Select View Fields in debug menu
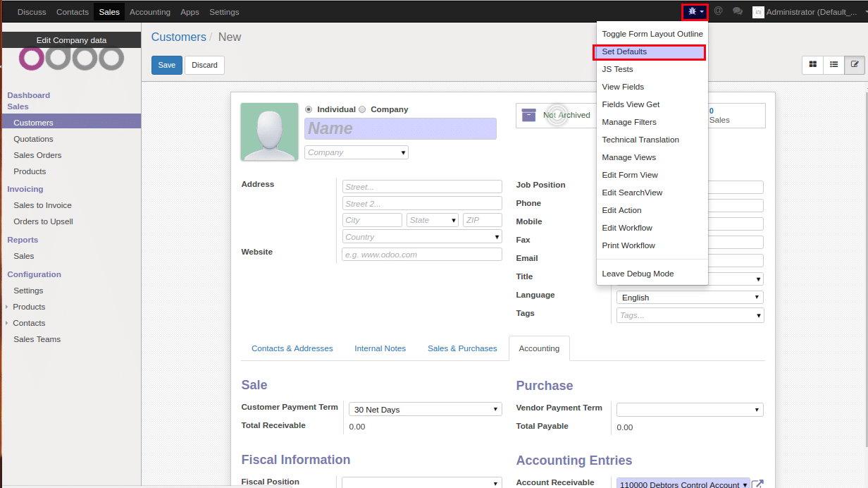The width and height of the screenshot is (868, 488). coord(652,87)
